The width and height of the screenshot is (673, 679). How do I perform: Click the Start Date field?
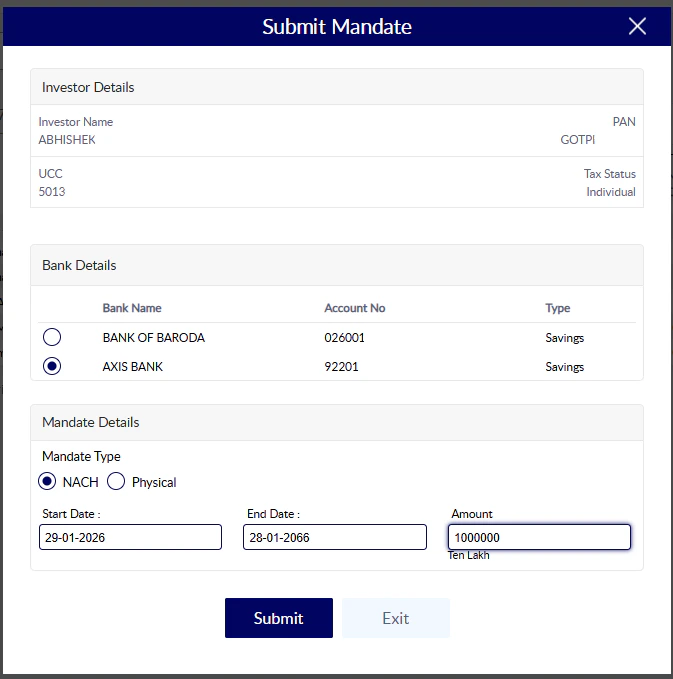click(x=130, y=537)
